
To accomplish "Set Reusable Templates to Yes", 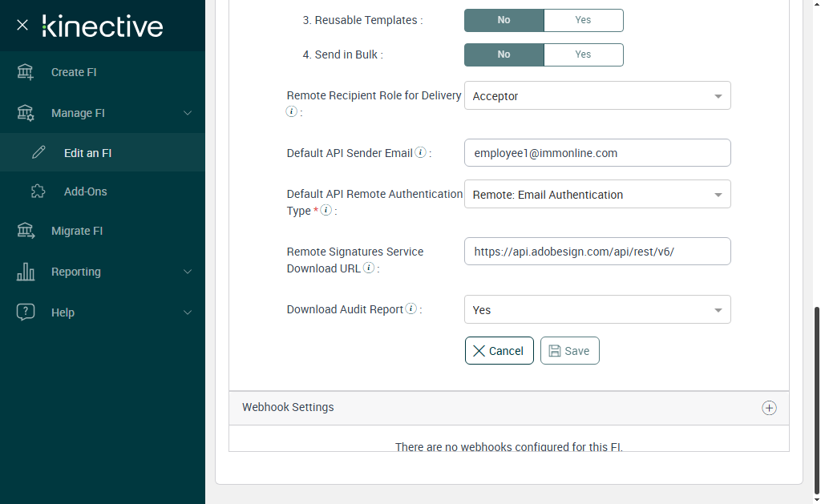I will [583, 20].
